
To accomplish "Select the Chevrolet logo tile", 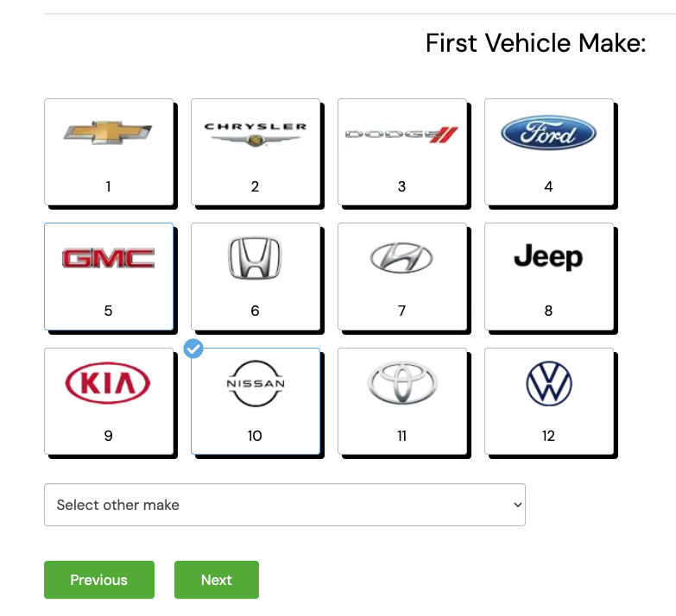I will [109, 152].
